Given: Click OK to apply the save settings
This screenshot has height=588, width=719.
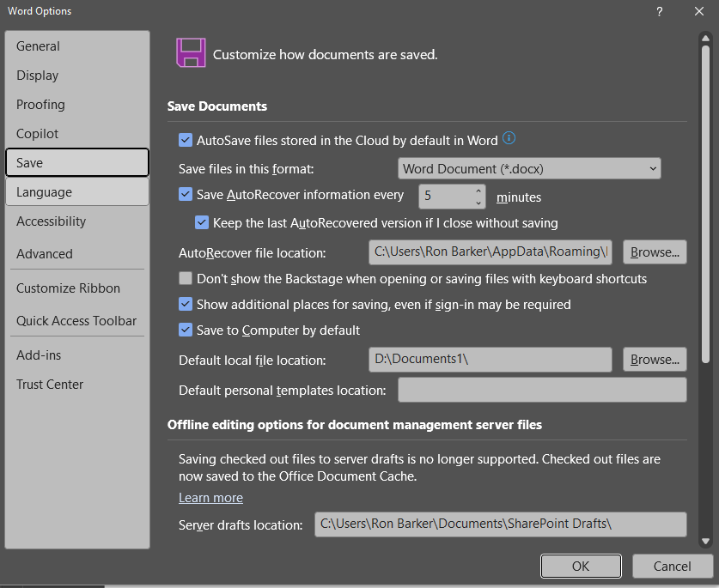Looking at the screenshot, I should pyautogui.click(x=581, y=566).
